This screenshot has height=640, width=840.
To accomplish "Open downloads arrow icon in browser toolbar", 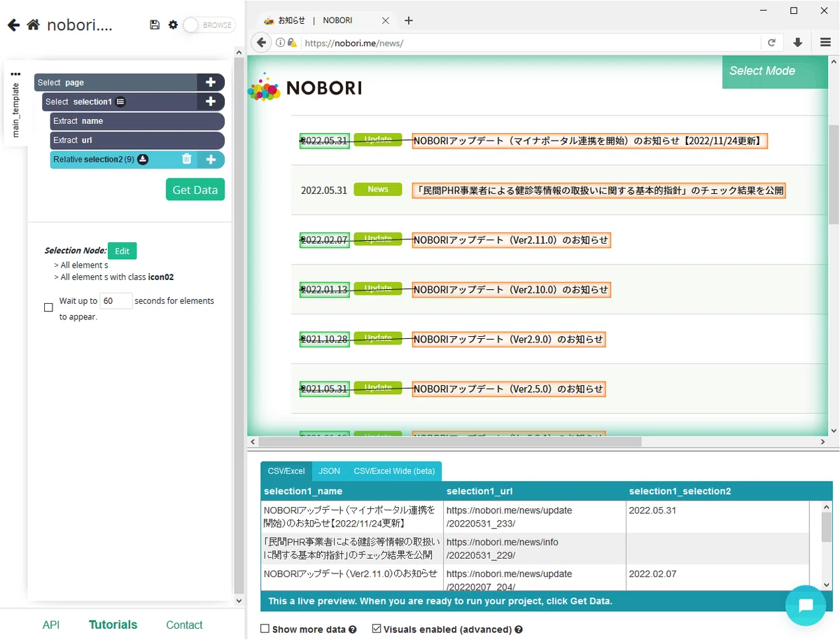I will click(797, 43).
